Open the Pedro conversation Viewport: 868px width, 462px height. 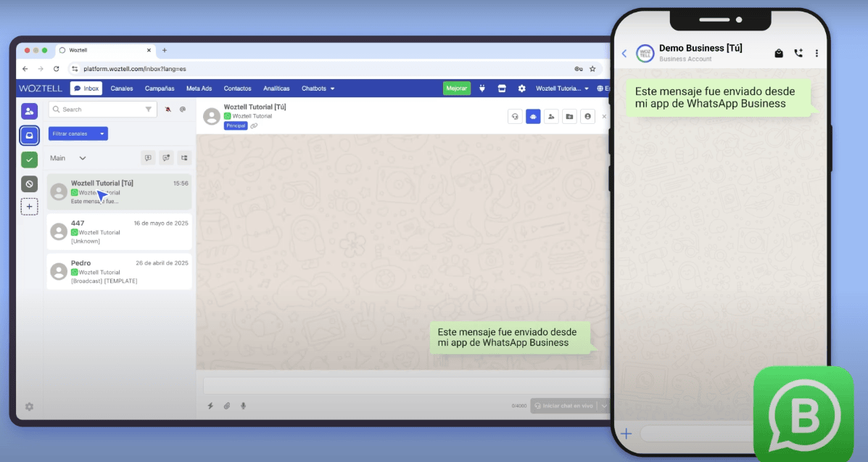(x=119, y=271)
